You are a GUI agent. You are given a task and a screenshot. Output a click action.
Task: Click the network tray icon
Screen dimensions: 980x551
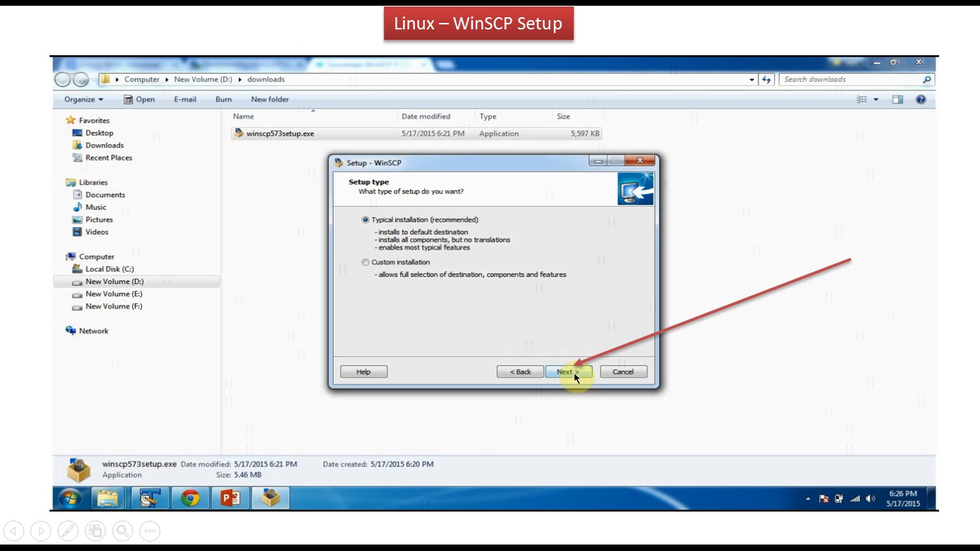pyautogui.click(x=839, y=499)
